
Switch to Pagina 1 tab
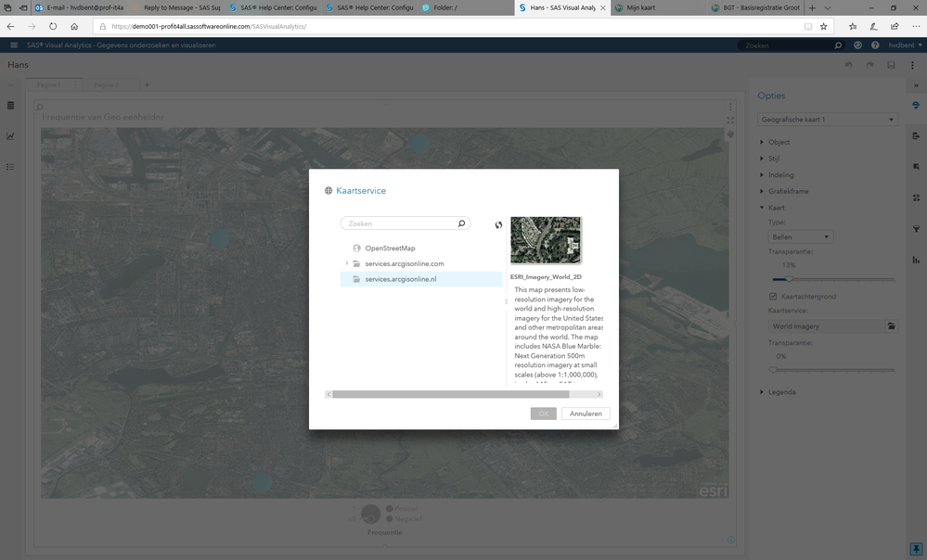click(49, 84)
